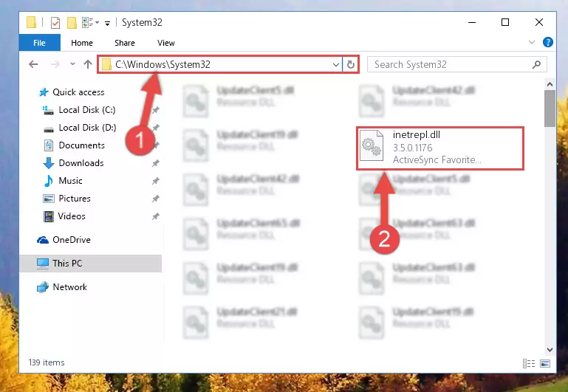The image size is (568, 392).
Task: Switch to large icons view in status bar
Action: [545, 363]
